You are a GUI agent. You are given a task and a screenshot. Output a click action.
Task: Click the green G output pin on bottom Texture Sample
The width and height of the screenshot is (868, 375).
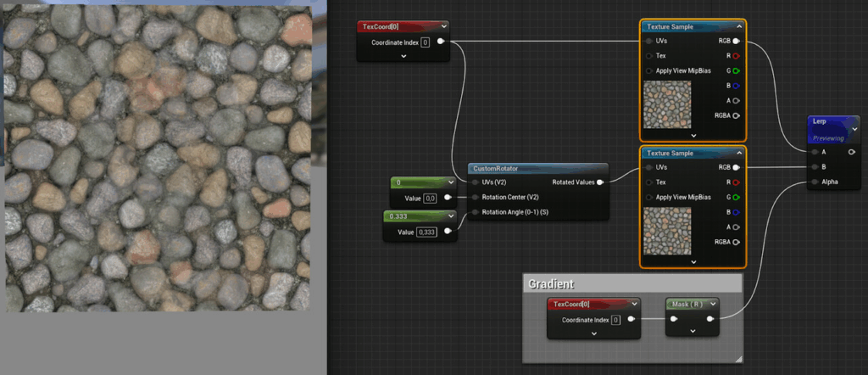pos(736,197)
